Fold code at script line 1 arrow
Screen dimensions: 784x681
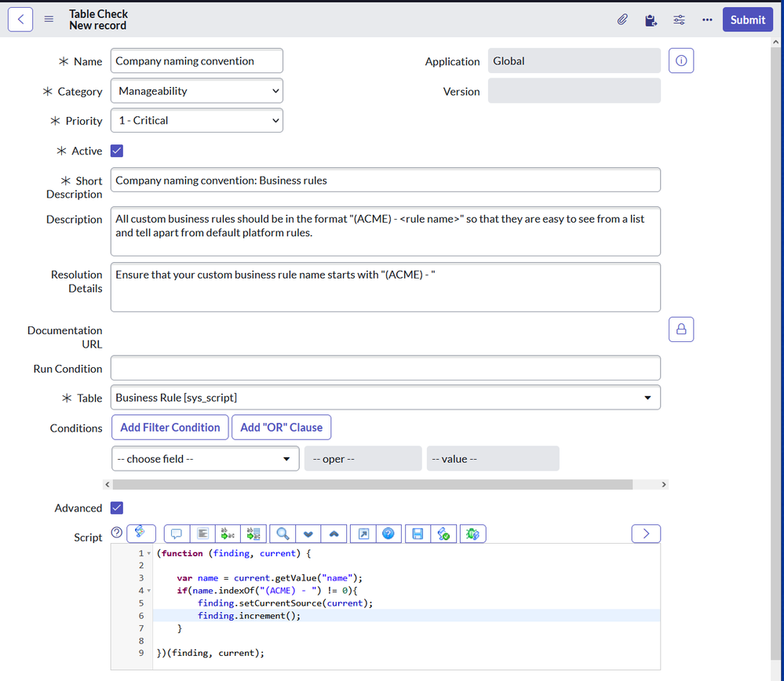(148, 553)
